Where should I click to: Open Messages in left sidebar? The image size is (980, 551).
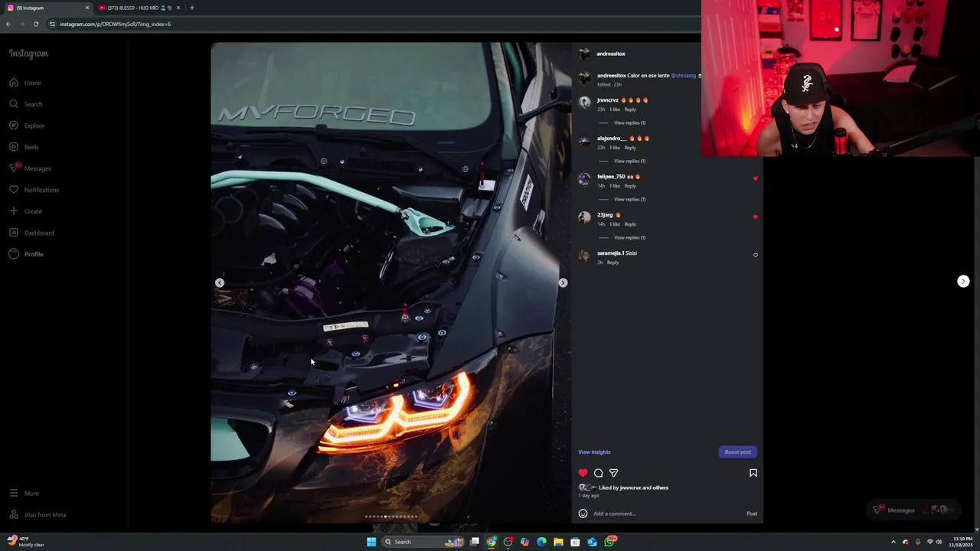pos(30,168)
